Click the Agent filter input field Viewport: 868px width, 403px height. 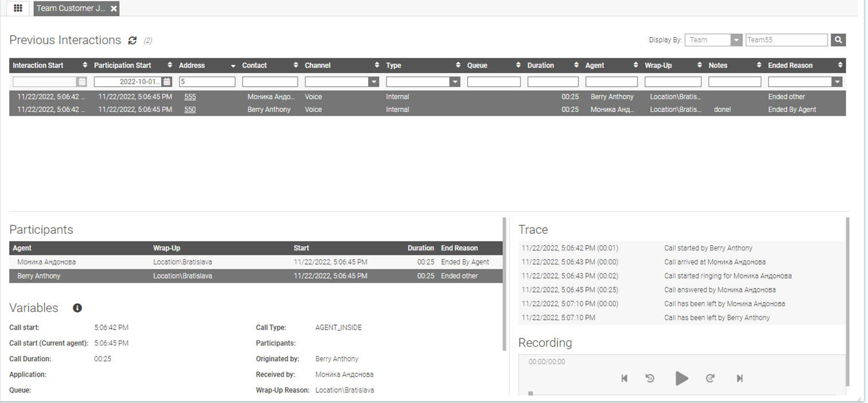[x=611, y=82]
